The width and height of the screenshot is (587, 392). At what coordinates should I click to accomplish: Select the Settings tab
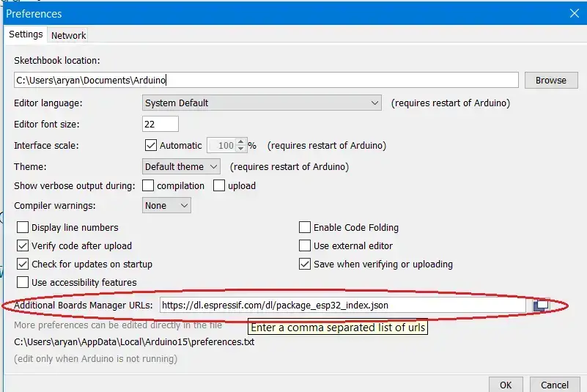pyautogui.click(x=26, y=34)
